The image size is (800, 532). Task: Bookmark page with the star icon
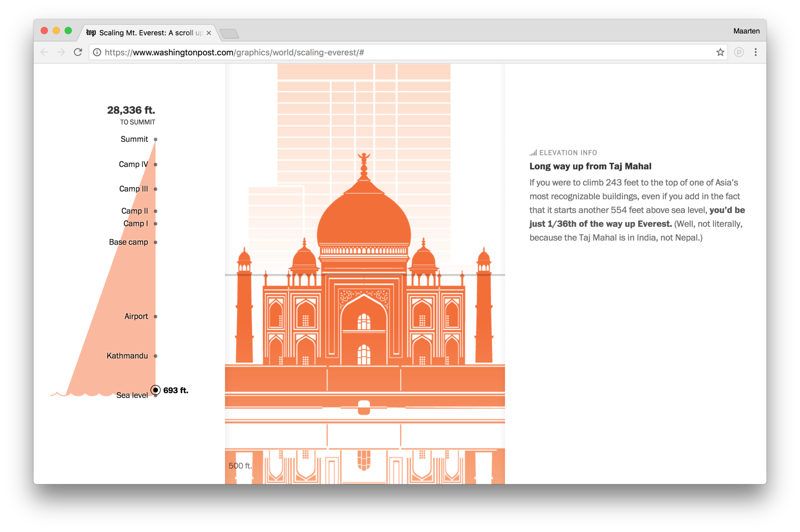click(x=720, y=52)
